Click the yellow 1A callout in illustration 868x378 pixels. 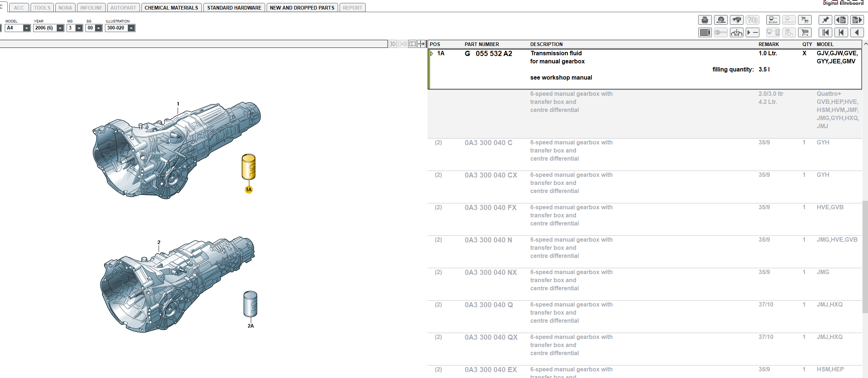pyautogui.click(x=249, y=190)
